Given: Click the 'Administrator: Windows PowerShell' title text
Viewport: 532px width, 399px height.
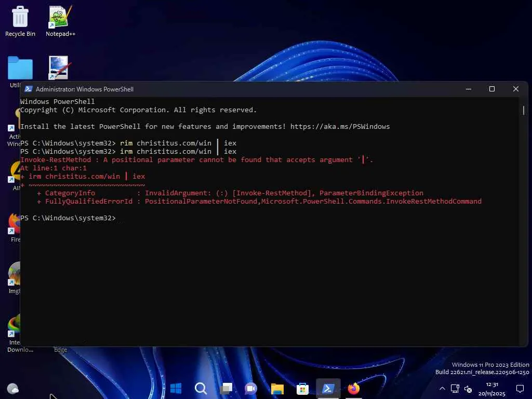Looking at the screenshot, I should [x=85, y=89].
